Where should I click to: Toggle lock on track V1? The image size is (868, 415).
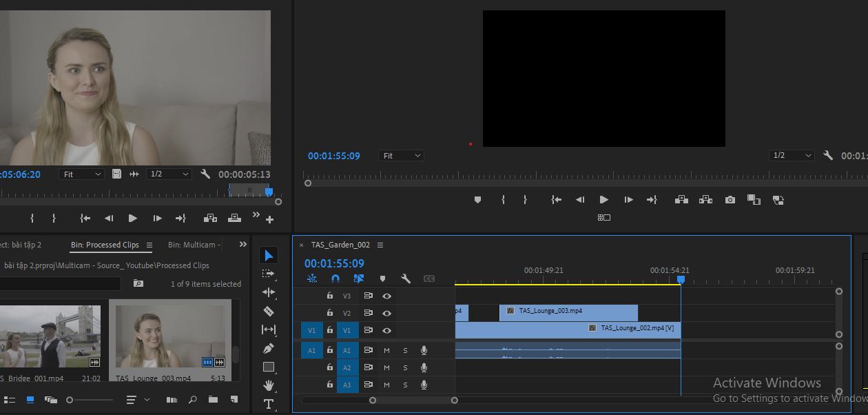[x=330, y=330]
